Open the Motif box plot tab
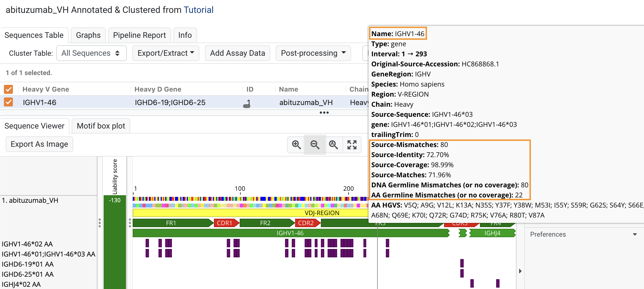Screen dimensions: 644x289 click(101, 126)
